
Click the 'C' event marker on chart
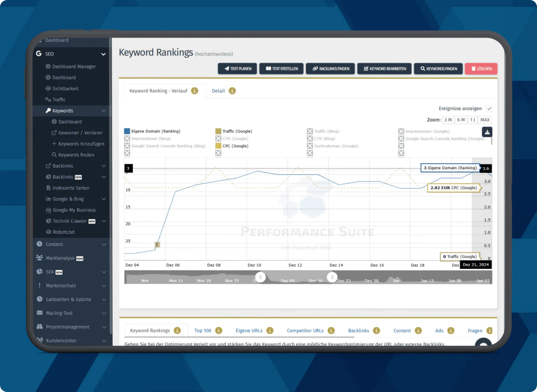tap(157, 245)
